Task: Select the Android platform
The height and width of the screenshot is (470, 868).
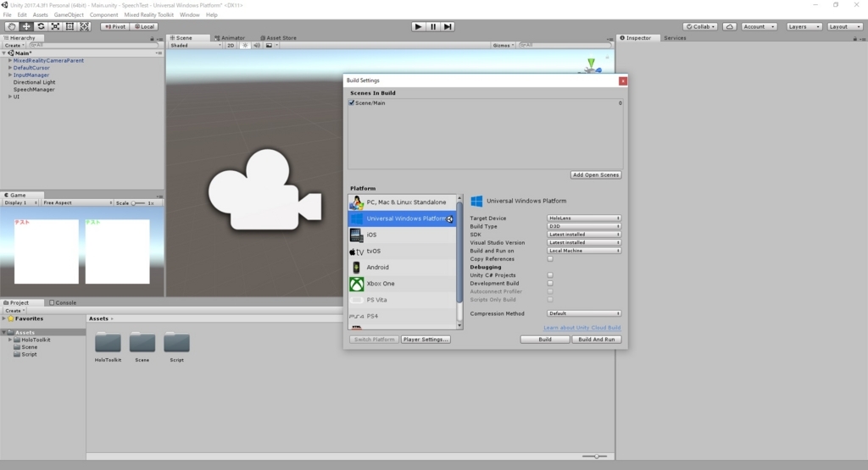Action: click(403, 267)
